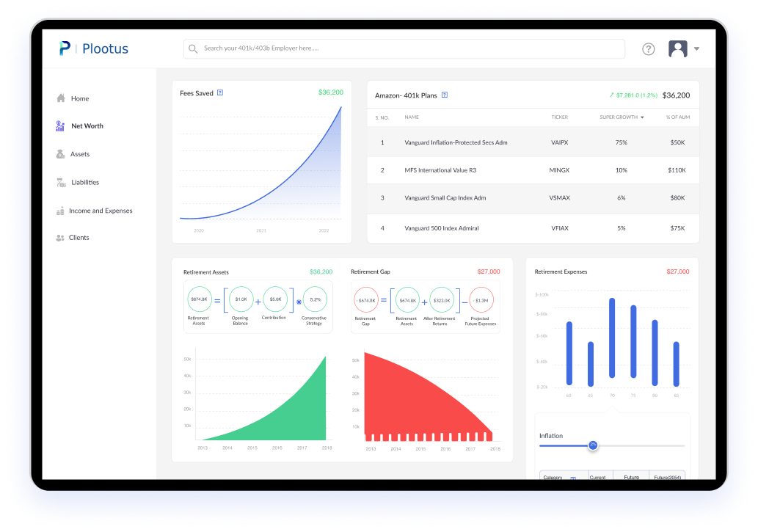Click $323.0K After Retirement Returns circle
The height and width of the screenshot is (532, 758).
(441, 300)
